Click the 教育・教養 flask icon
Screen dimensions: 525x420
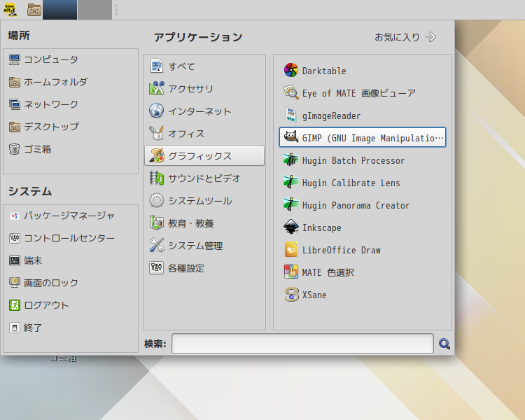[x=156, y=223]
